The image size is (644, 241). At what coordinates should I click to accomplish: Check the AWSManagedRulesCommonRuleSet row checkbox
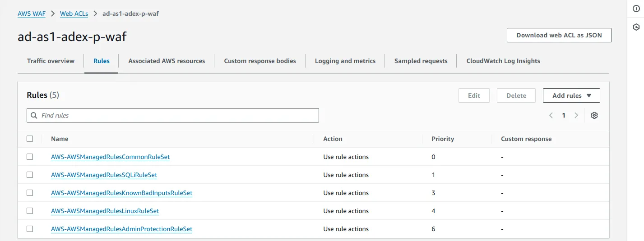coord(30,157)
